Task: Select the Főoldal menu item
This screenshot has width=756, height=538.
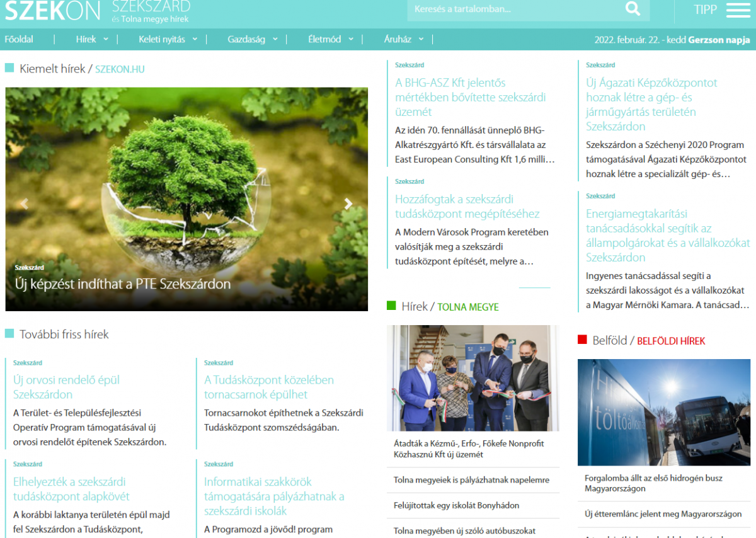Action: (19, 38)
